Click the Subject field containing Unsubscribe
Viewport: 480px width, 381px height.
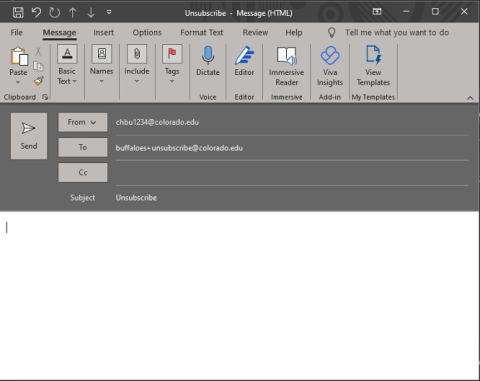point(292,198)
